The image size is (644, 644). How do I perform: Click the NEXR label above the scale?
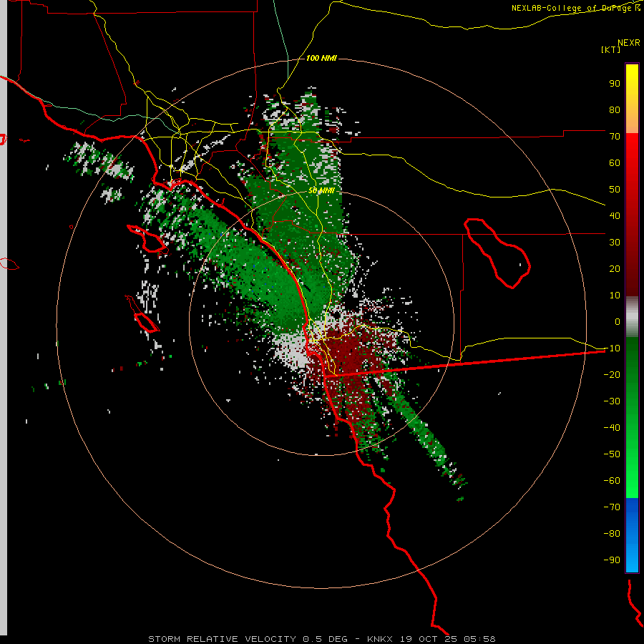628,43
